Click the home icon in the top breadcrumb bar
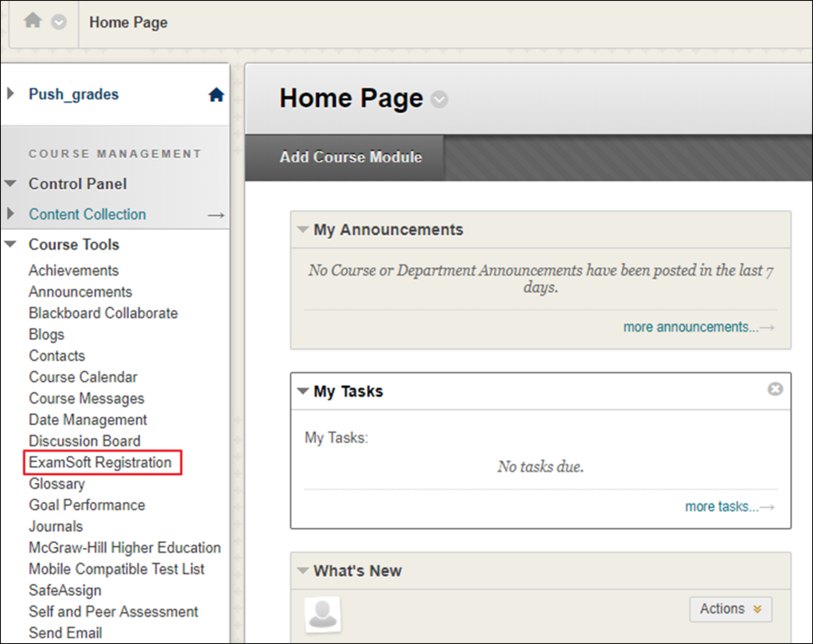The height and width of the screenshot is (644, 813). 33,20
